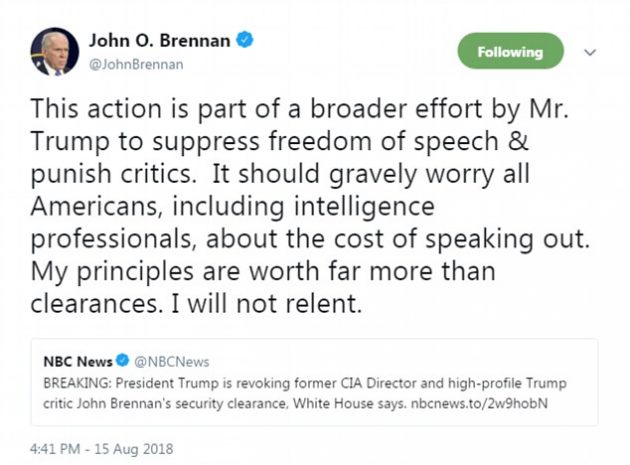Click verified badge beside NBC News

[125, 361]
